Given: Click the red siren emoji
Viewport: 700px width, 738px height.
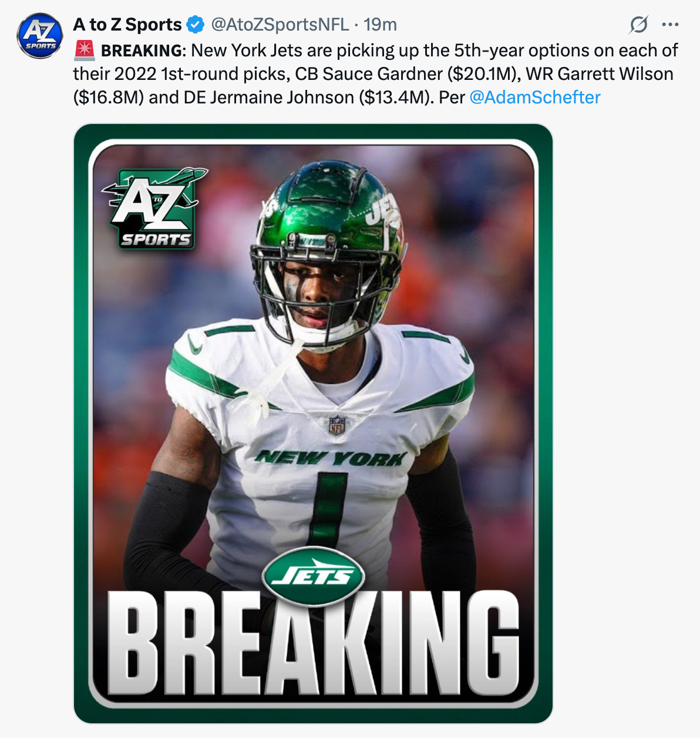Looking at the screenshot, I should [x=85, y=51].
